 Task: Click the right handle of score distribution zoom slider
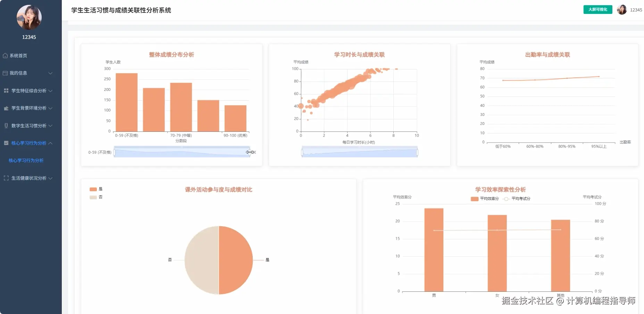click(250, 152)
